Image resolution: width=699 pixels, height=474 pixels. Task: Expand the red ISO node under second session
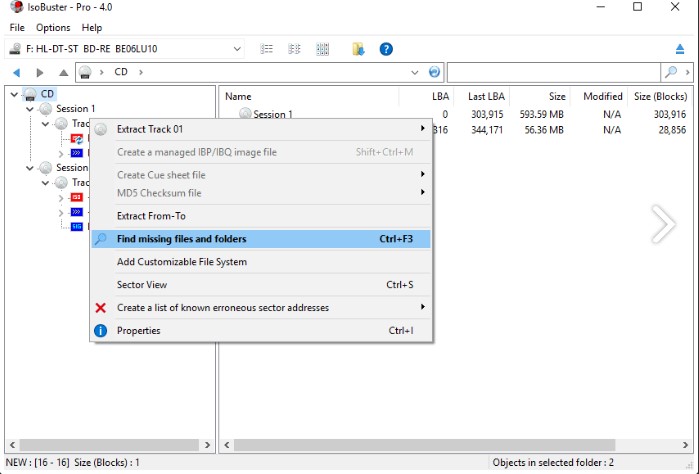click(61, 197)
